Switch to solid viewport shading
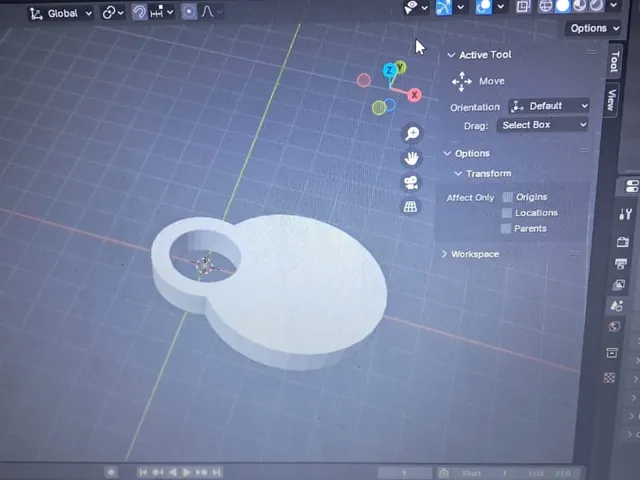640x480 pixels. [x=563, y=6]
